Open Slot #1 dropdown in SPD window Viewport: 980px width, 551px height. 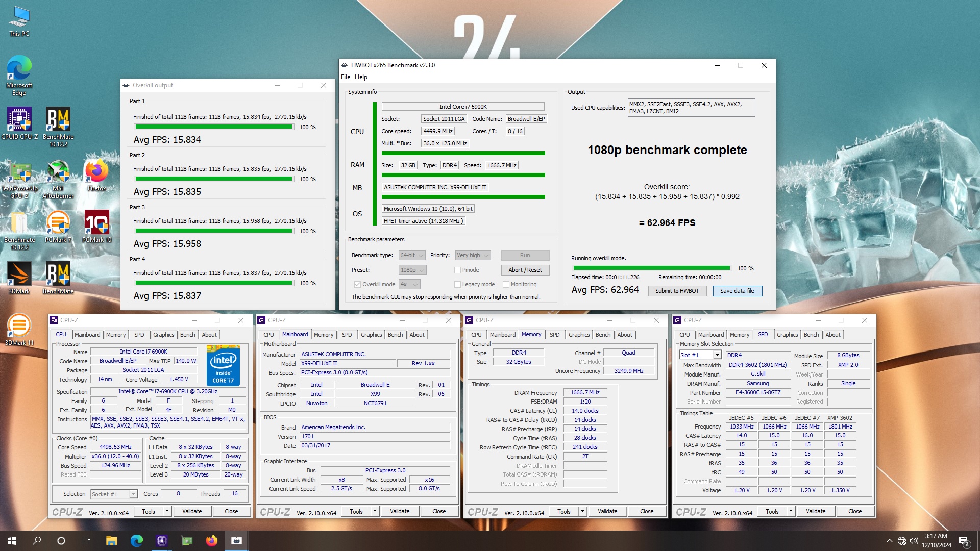(700, 355)
